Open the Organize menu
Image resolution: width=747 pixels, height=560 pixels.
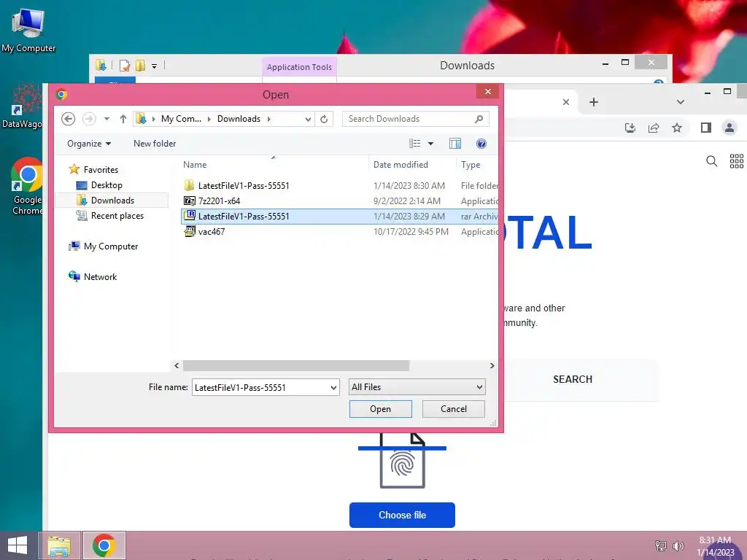coord(89,144)
